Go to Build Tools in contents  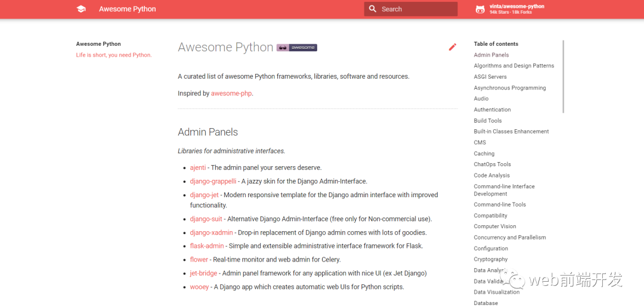click(488, 120)
